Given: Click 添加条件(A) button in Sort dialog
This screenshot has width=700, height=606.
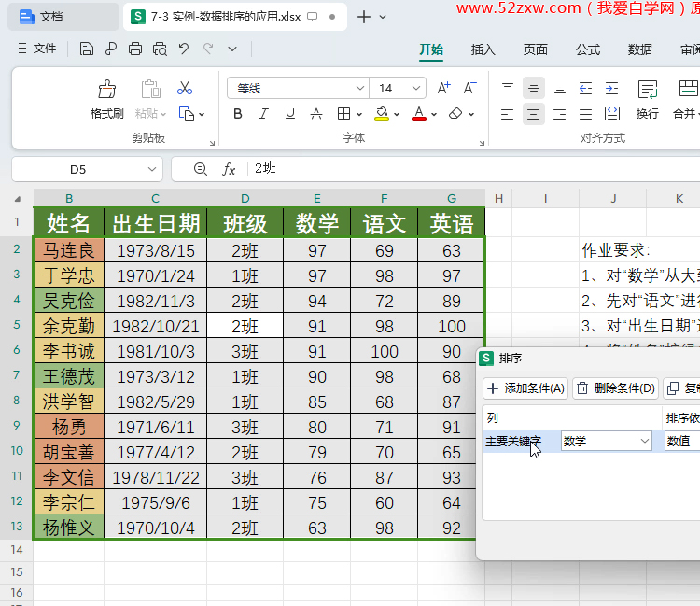Looking at the screenshot, I should click(x=525, y=388).
